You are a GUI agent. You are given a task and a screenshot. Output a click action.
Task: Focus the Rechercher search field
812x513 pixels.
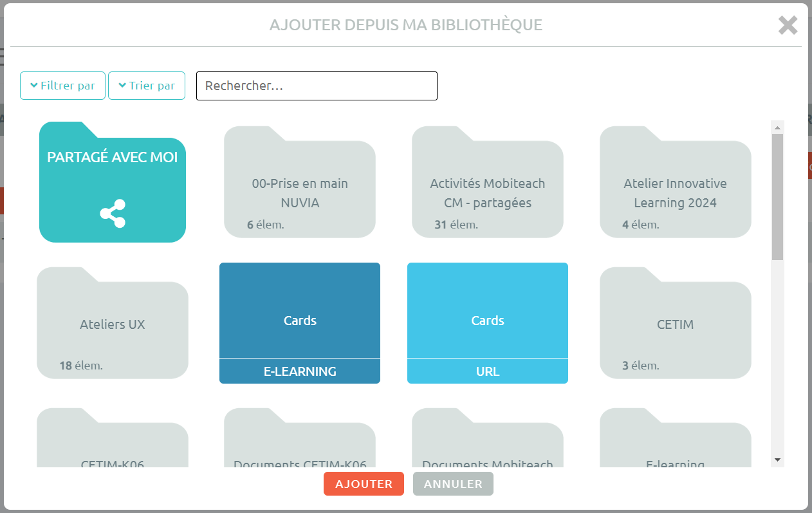click(317, 86)
